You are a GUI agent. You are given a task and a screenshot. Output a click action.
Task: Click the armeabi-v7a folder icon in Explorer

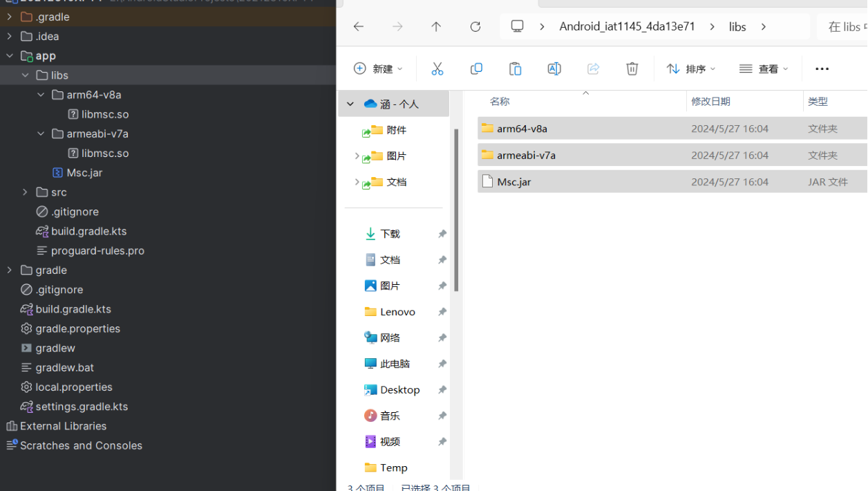488,155
